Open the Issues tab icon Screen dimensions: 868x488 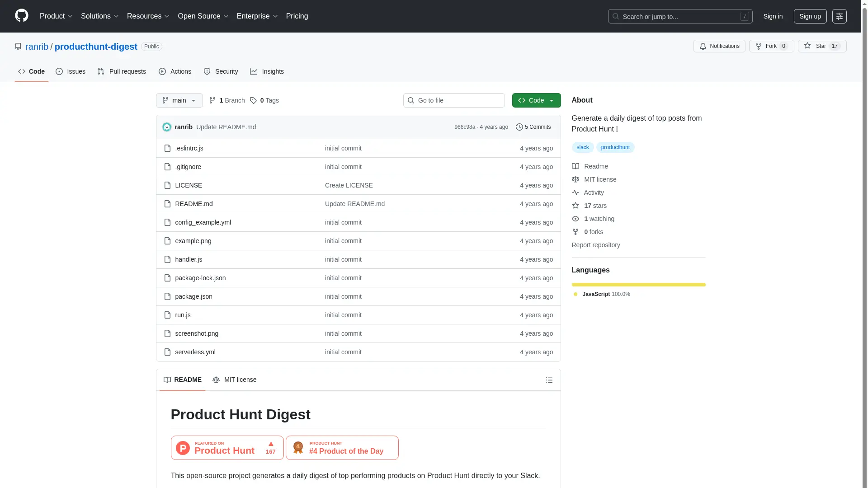pos(59,71)
